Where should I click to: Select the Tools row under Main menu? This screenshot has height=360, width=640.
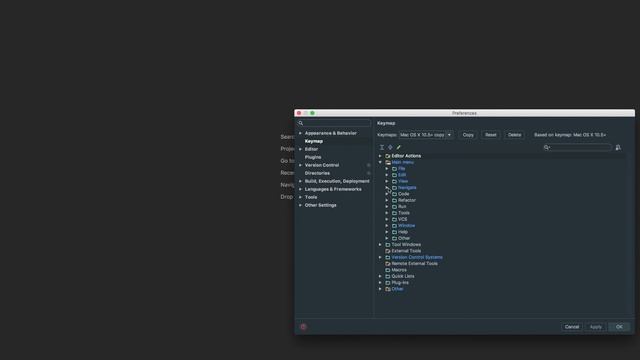(x=404, y=213)
